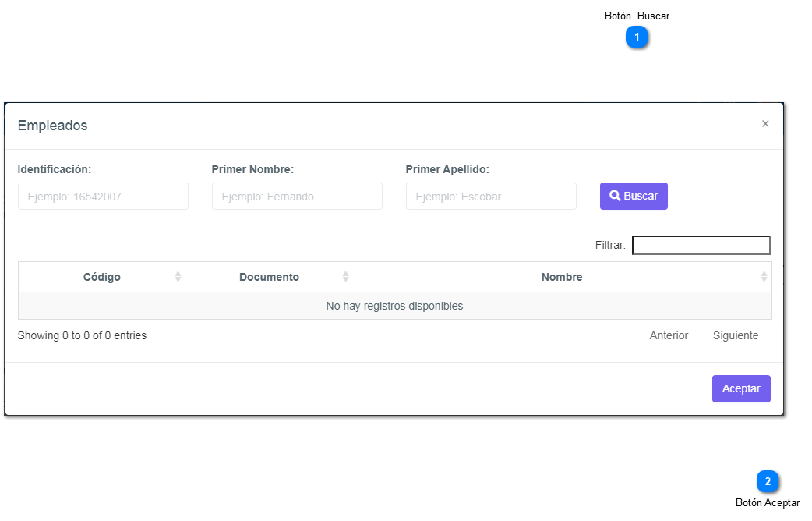The height and width of the screenshot is (521, 812).
Task: Click the sort arrows in Código column
Action: coord(178,277)
